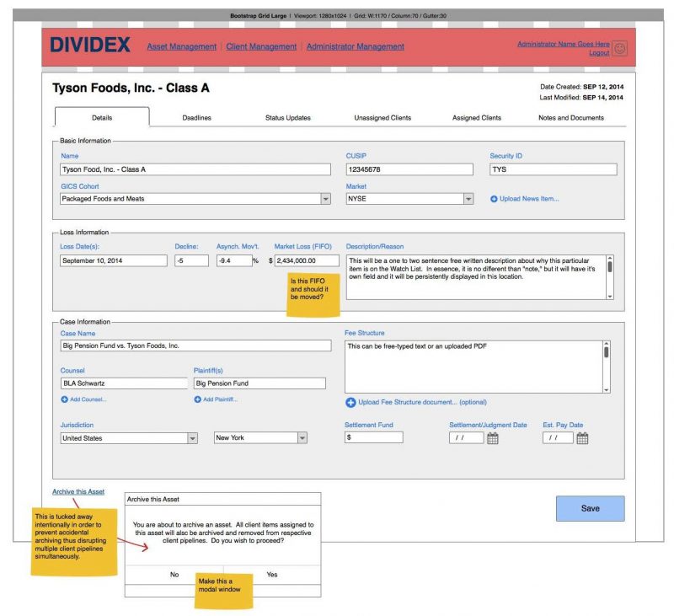Image resolution: width=674 pixels, height=616 pixels.
Task: Click the Decline field showing -5
Action: tap(192, 260)
